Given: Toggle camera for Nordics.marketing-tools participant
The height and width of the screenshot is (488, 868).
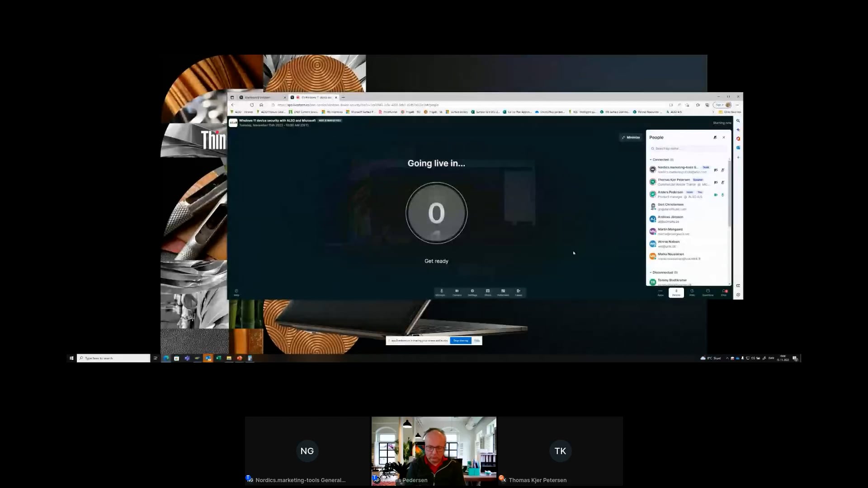Looking at the screenshot, I should coord(716,170).
